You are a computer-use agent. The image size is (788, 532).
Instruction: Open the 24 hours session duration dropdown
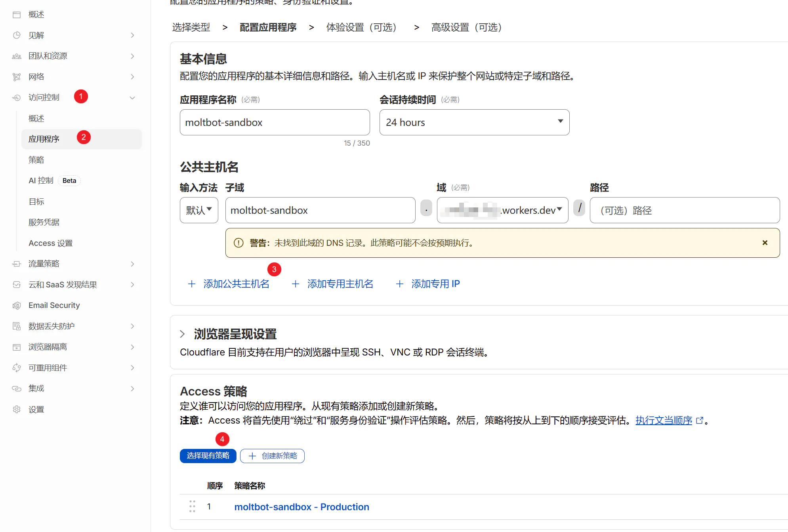point(474,122)
